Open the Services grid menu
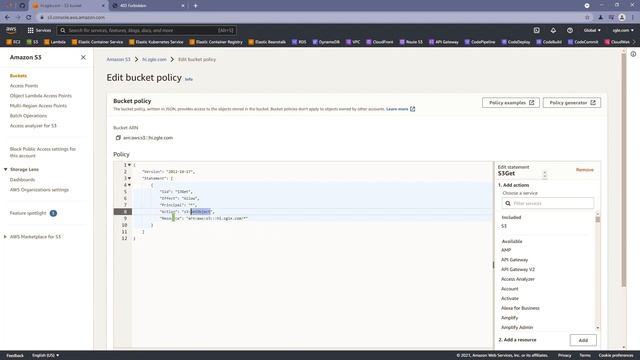640x360 pixels. 39,30
